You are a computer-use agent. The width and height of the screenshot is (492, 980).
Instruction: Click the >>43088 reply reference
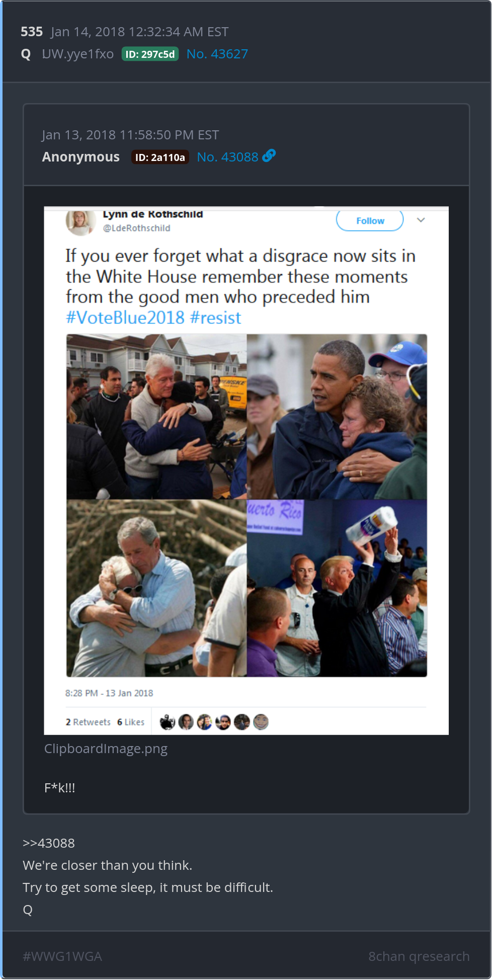pyautogui.click(x=49, y=843)
